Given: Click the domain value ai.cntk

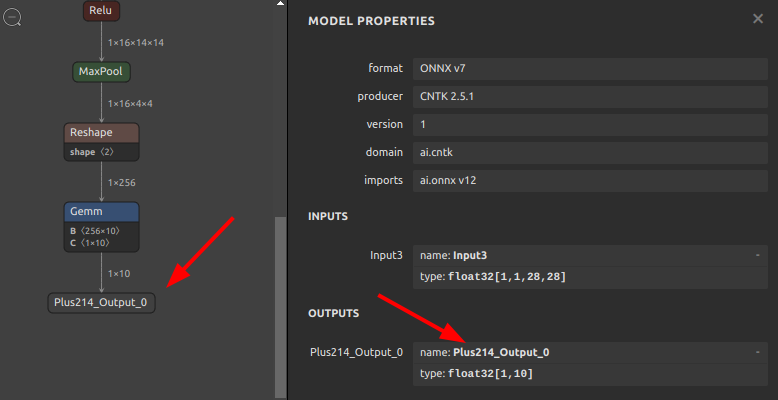Looking at the screenshot, I should 590,152.
